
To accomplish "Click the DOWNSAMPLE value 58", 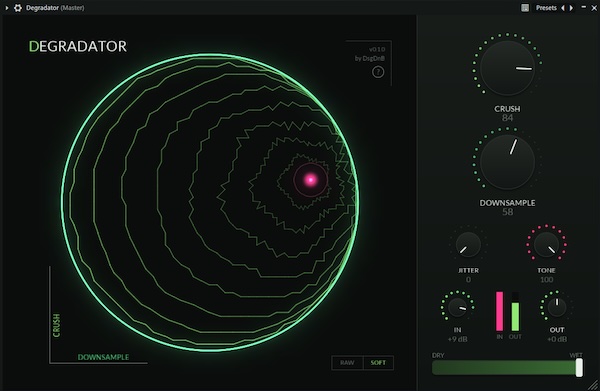I will pos(507,212).
